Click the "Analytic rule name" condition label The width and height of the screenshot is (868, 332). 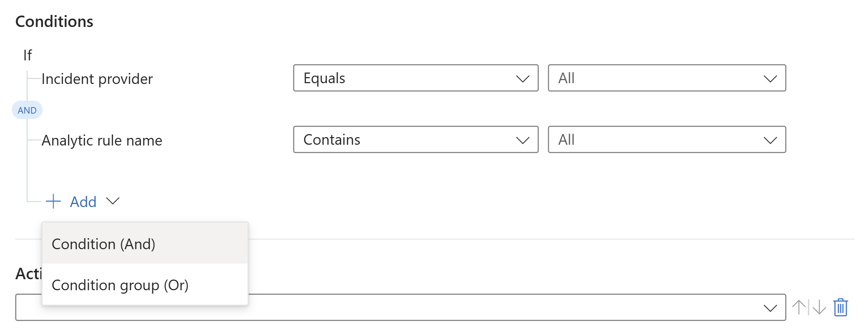point(102,140)
